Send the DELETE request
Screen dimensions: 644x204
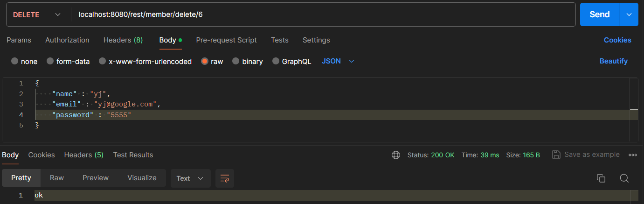pos(600,14)
